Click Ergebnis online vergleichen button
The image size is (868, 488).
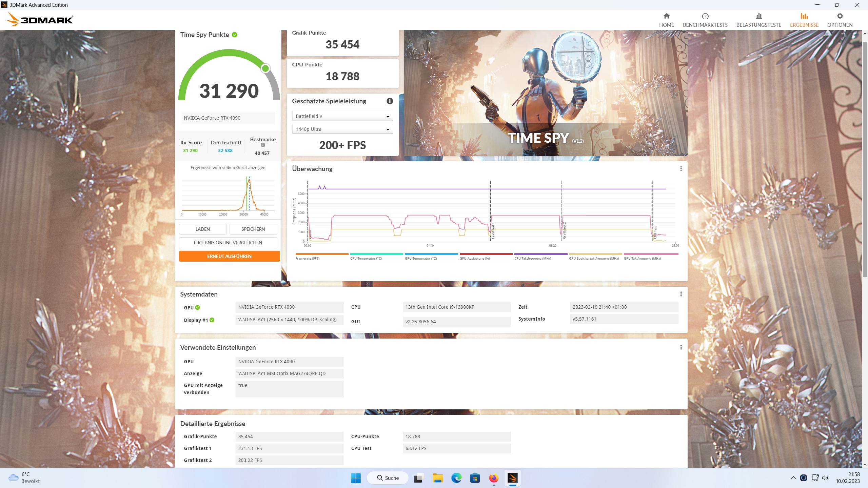click(228, 243)
